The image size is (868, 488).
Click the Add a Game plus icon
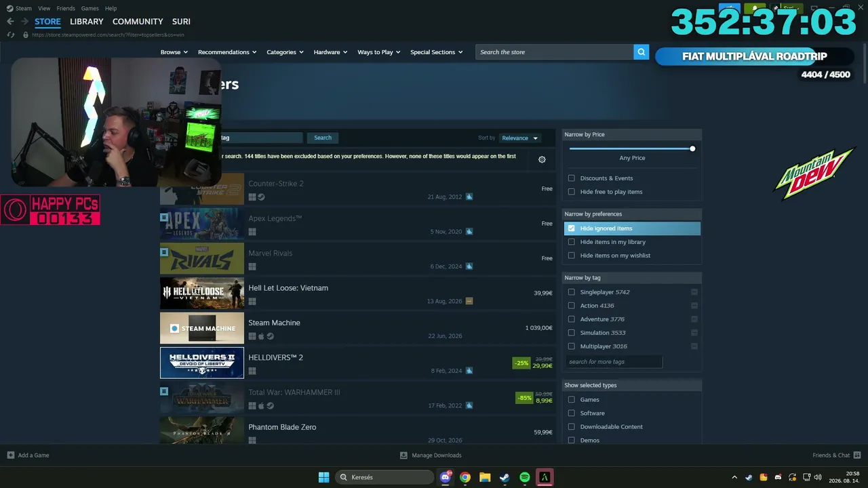[x=11, y=455]
